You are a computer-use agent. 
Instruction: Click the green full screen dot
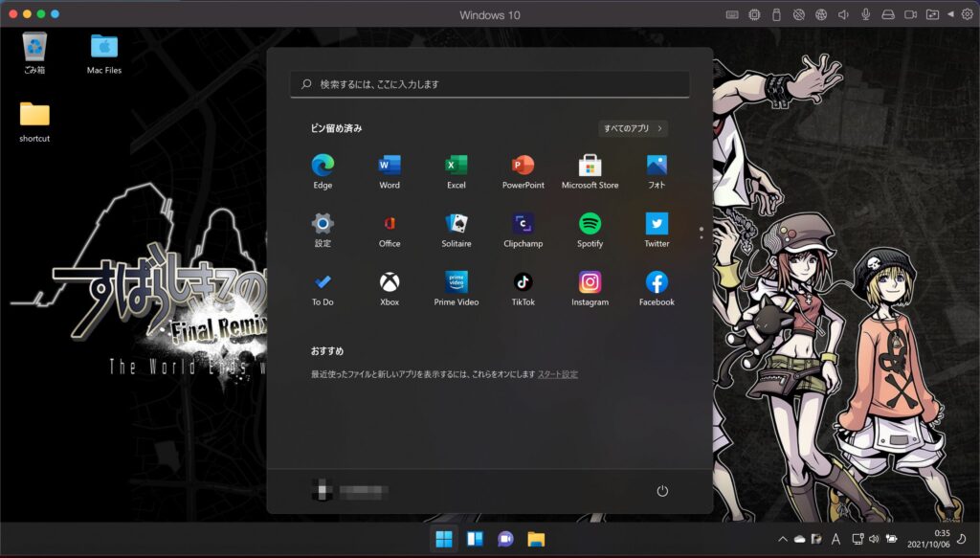40,13
